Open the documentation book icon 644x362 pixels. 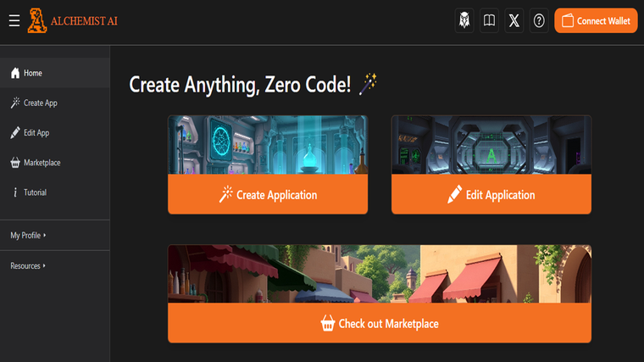click(489, 21)
